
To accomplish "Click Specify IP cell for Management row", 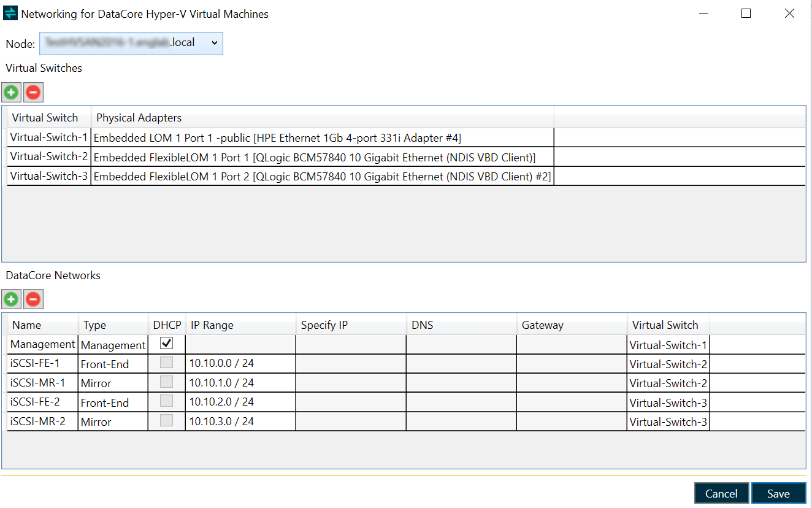I will [x=351, y=344].
